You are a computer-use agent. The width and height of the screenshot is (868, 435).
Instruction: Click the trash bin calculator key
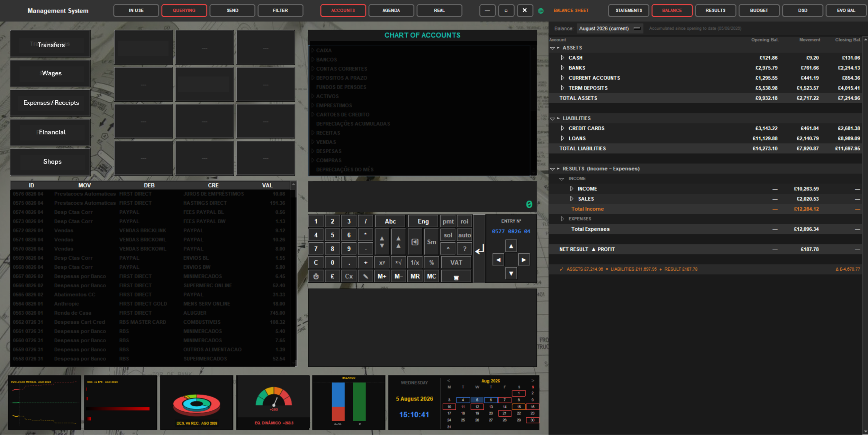(x=456, y=276)
